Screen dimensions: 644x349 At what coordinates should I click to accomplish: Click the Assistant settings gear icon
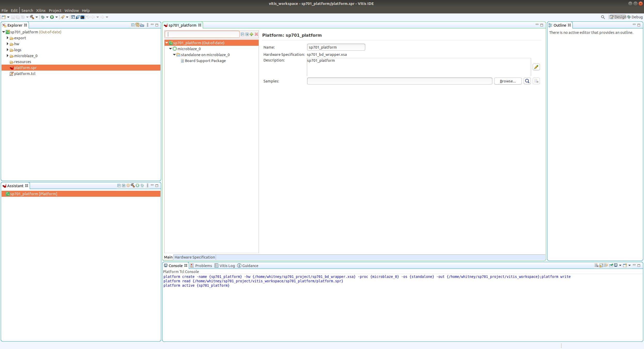coord(128,186)
